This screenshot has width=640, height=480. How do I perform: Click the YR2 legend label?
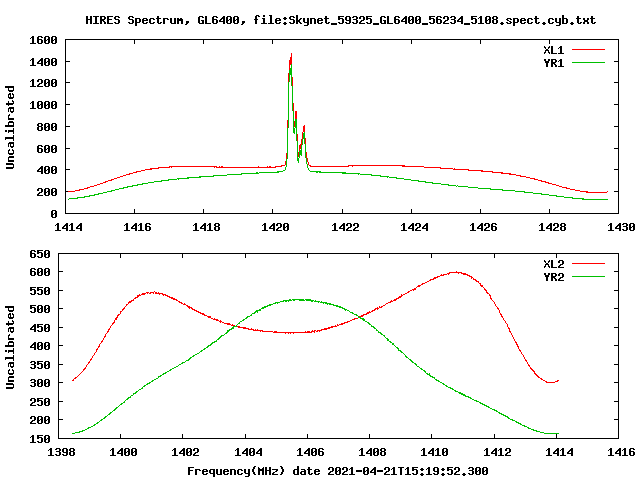(553, 277)
